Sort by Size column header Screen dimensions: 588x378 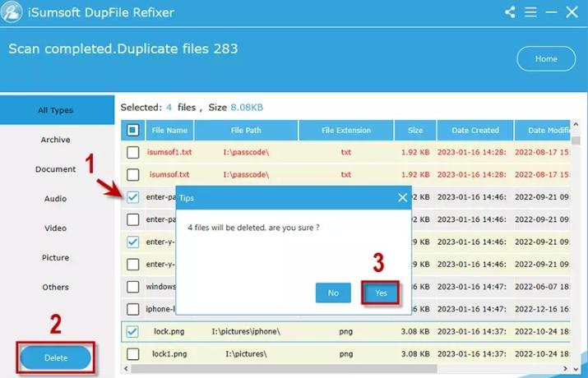(x=415, y=131)
